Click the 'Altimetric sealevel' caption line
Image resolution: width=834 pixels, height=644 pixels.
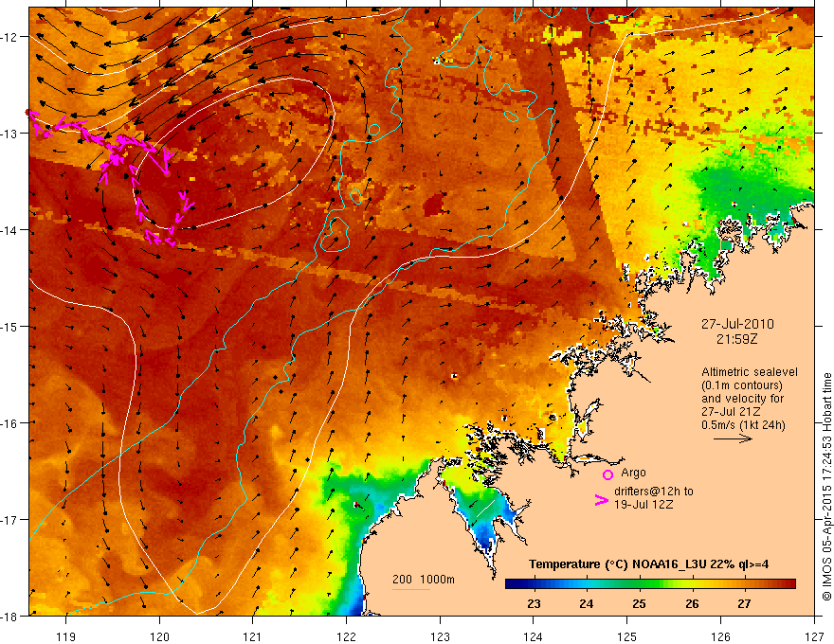coord(750,372)
